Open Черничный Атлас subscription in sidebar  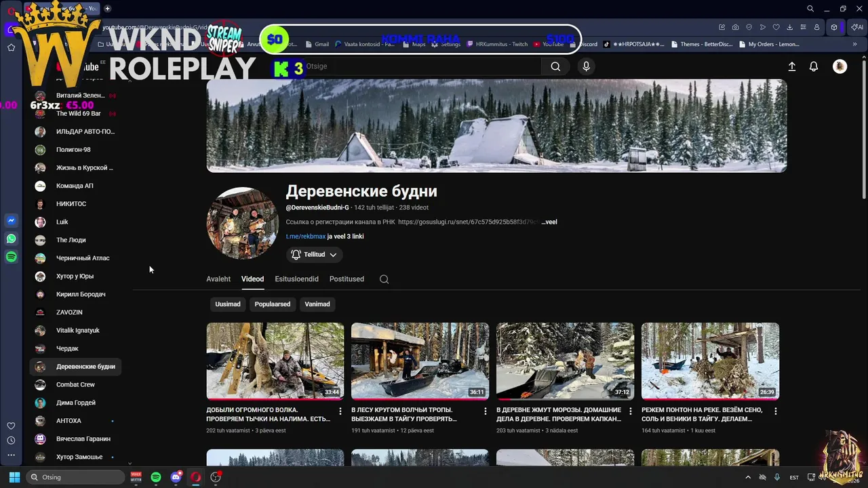(x=75, y=258)
